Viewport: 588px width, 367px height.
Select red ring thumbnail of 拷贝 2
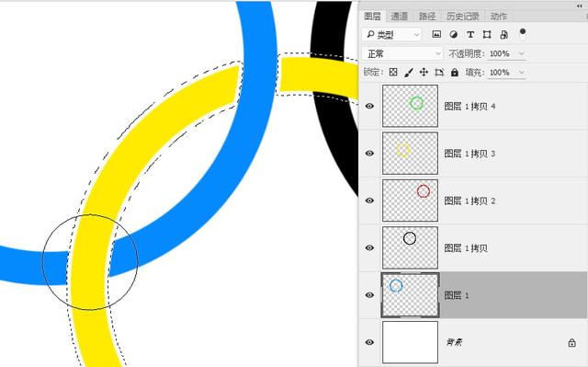point(411,201)
